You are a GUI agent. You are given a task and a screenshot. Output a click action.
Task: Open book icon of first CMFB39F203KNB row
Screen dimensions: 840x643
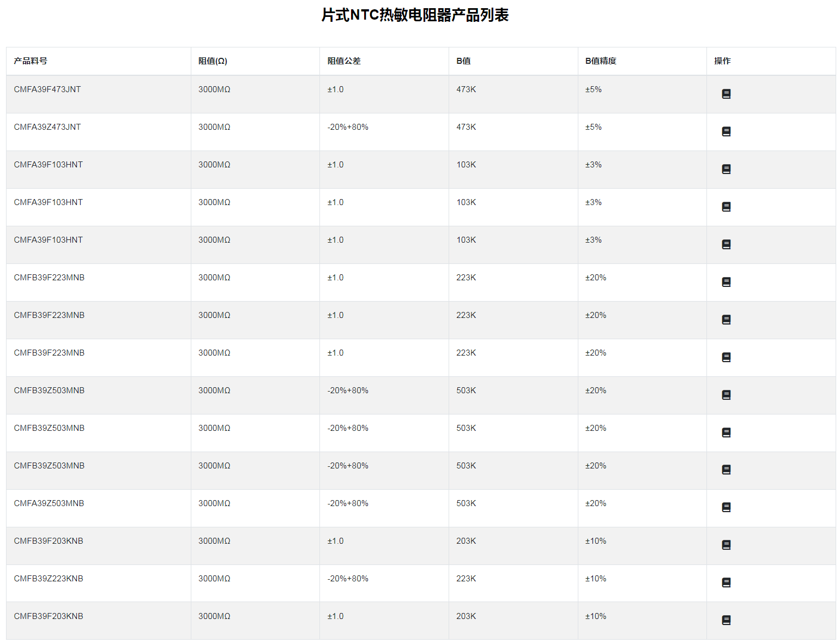[x=726, y=545]
